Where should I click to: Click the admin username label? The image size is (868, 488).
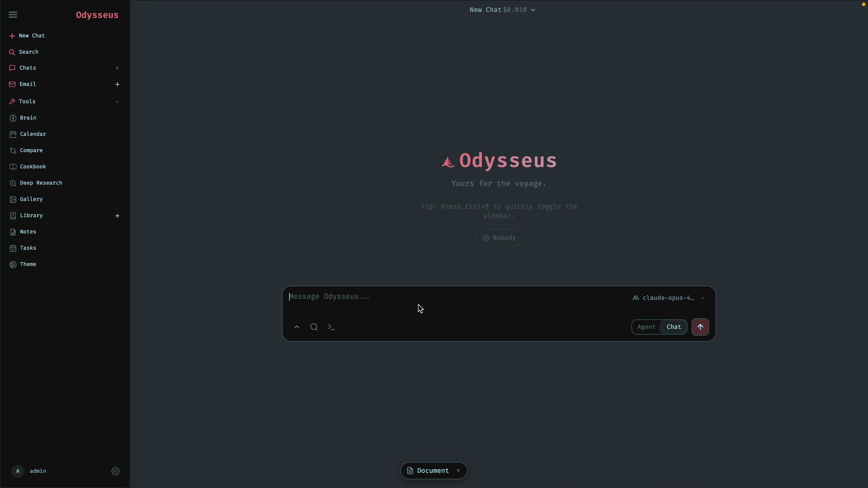38,471
